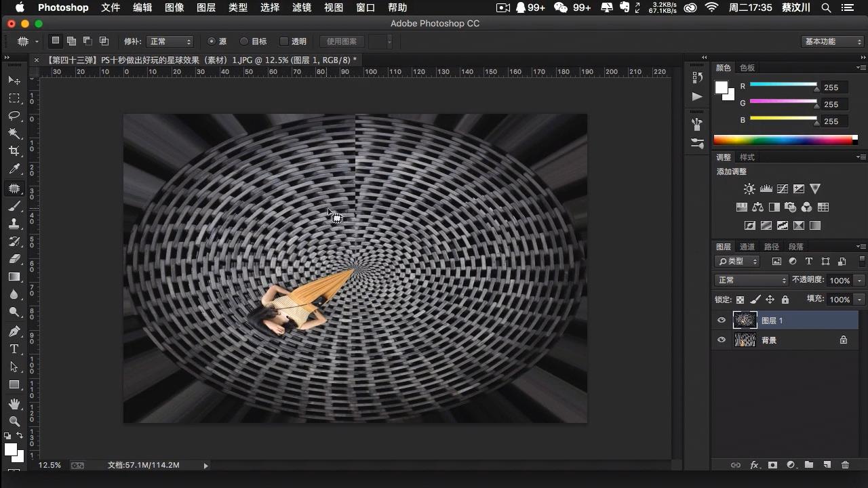Select the Hand tool

(14, 404)
